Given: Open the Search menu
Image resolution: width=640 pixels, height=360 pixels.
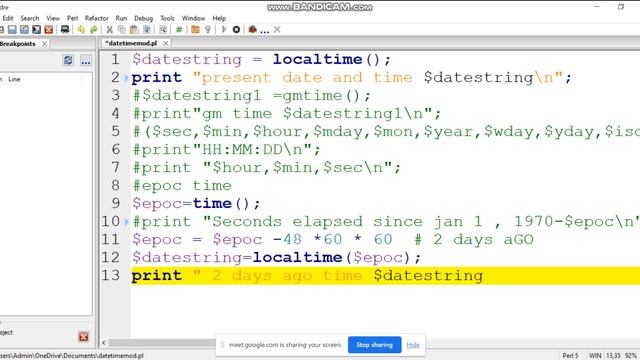Looking at the screenshot, I should [30, 18].
